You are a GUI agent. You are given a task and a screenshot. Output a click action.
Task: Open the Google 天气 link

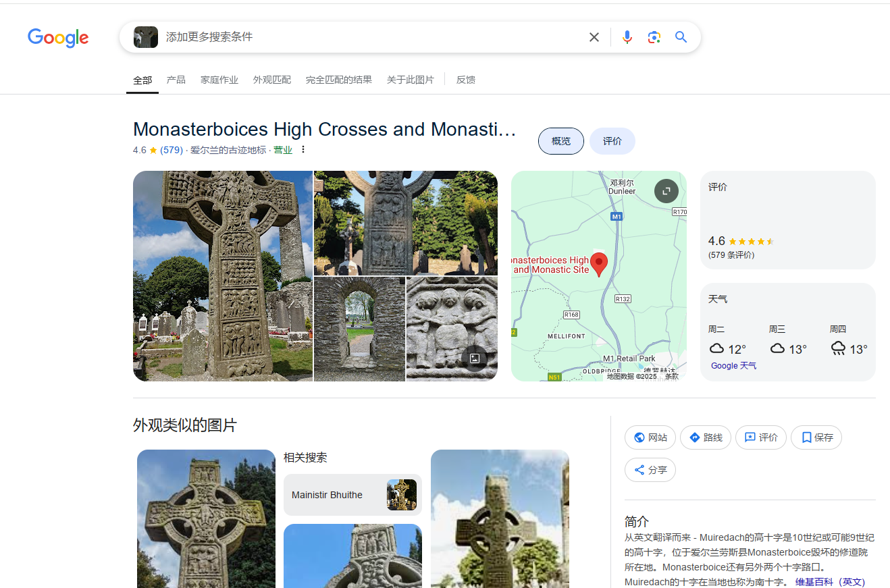click(733, 366)
